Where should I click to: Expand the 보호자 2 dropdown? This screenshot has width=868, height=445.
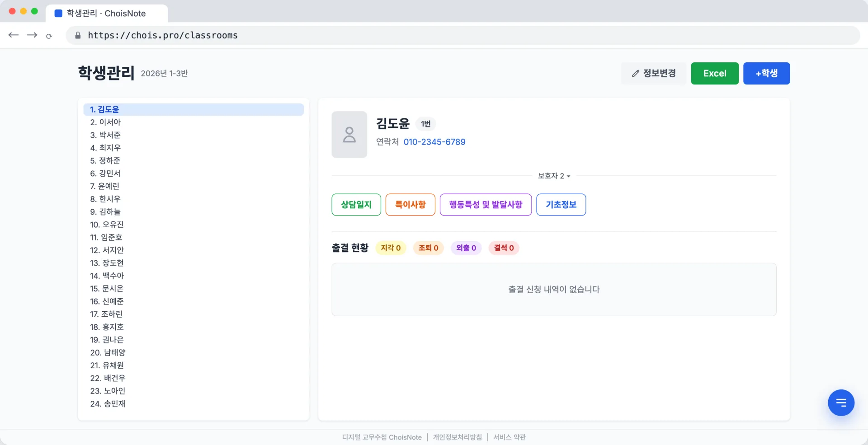pos(554,176)
